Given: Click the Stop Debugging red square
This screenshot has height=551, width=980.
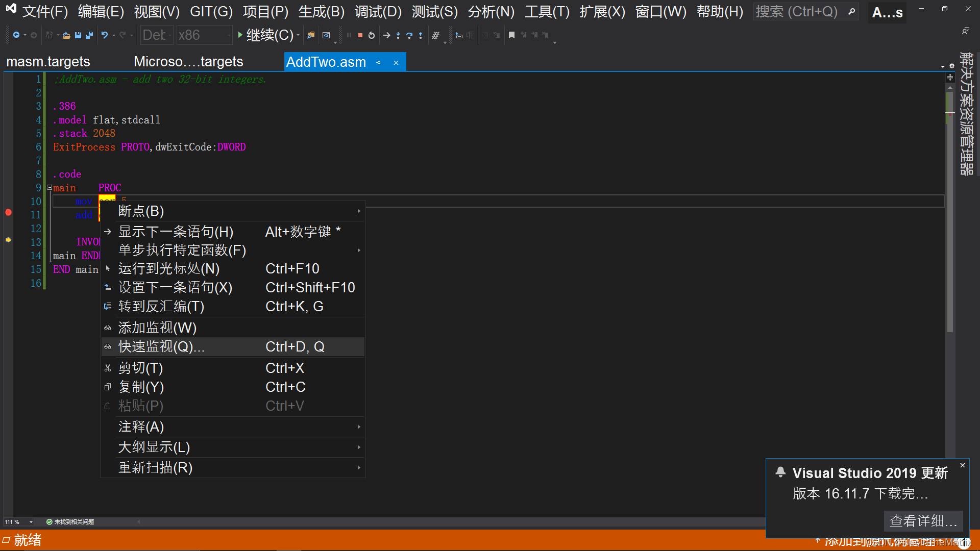Looking at the screenshot, I should coord(360,35).
